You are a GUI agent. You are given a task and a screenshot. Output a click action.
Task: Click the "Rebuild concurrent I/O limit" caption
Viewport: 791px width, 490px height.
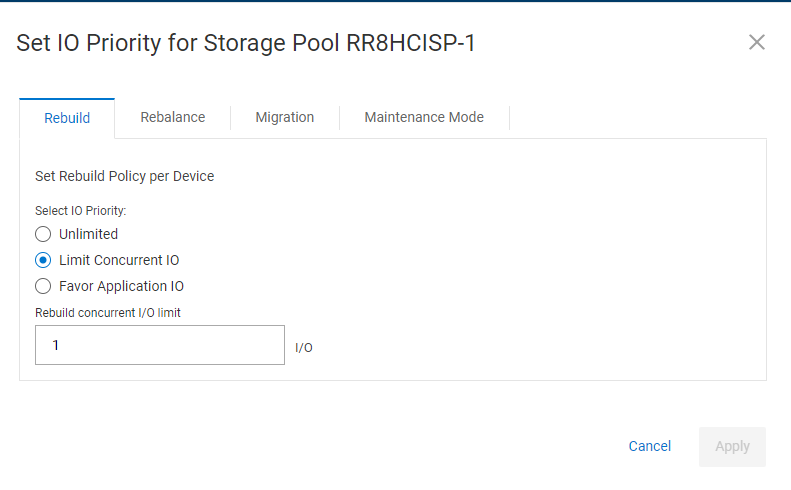click(x=108, y=312)
